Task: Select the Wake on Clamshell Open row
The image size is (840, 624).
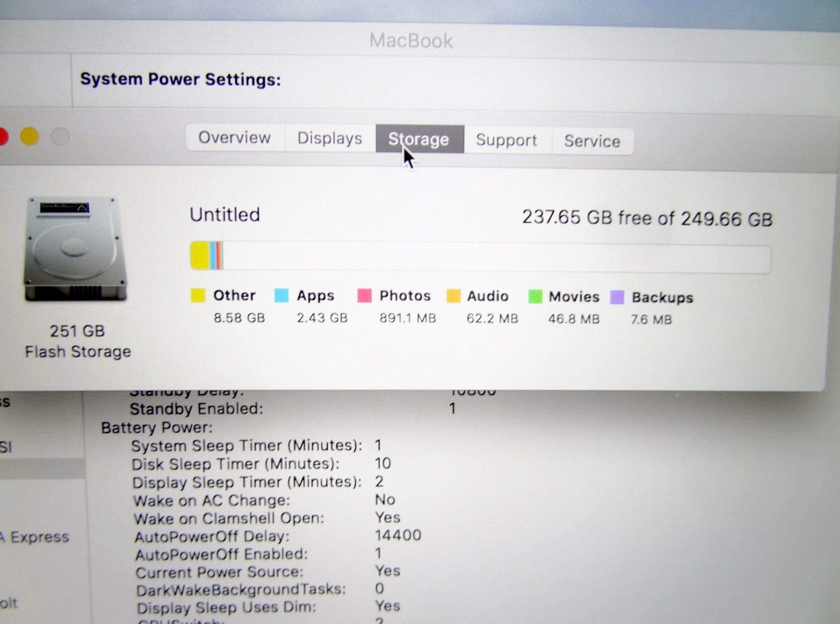Action: [x=229, y=518]
